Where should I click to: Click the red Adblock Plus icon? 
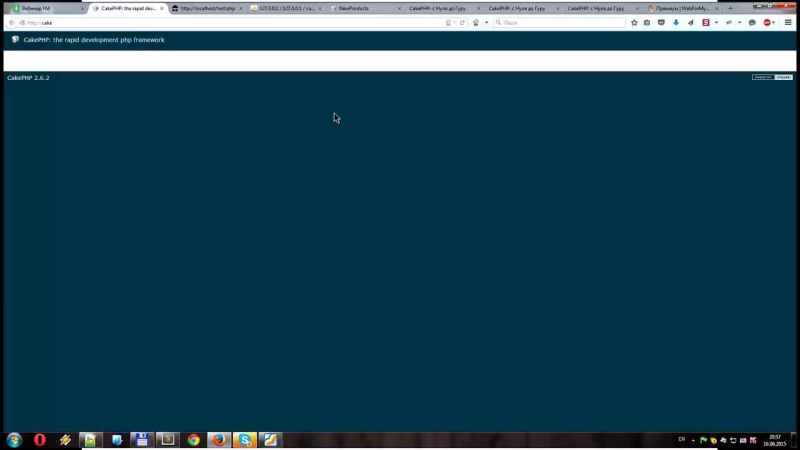pos(767,23)
